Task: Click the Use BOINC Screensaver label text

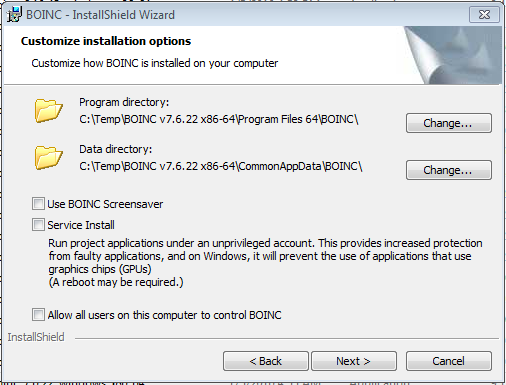Action: (105, 204)
